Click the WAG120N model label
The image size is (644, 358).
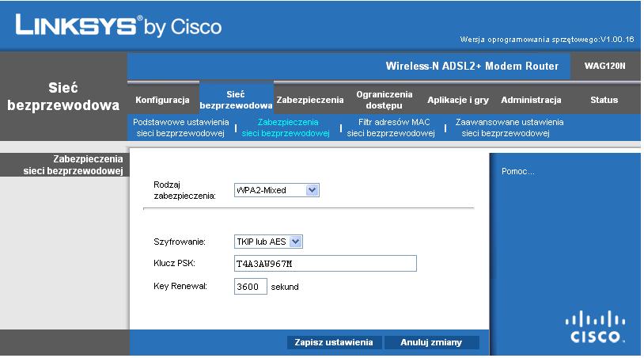[x=604, y=66]
